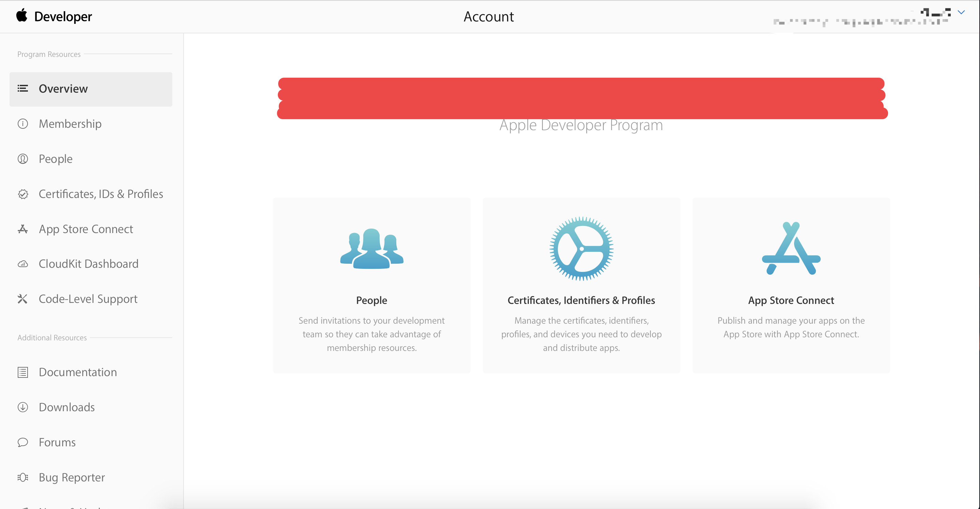980x509 pixels.
Task: Open the Documentation sidebar item
Action: click(x=78, y=372)
